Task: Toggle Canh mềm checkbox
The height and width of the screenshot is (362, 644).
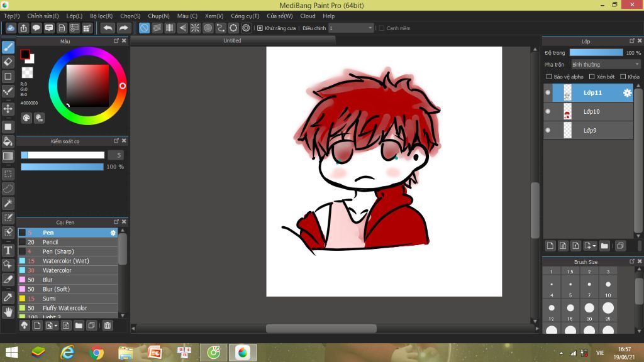Action: (x=382, y=28)
